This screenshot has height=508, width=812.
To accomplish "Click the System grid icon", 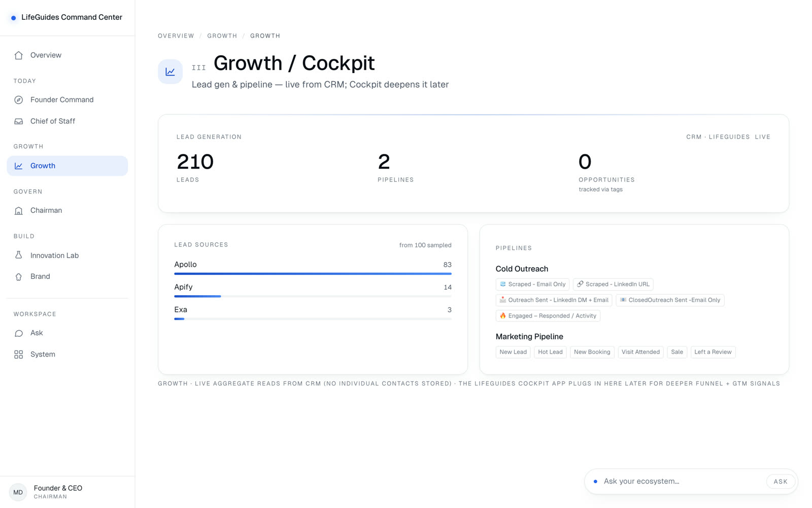I will pos(19,355).
